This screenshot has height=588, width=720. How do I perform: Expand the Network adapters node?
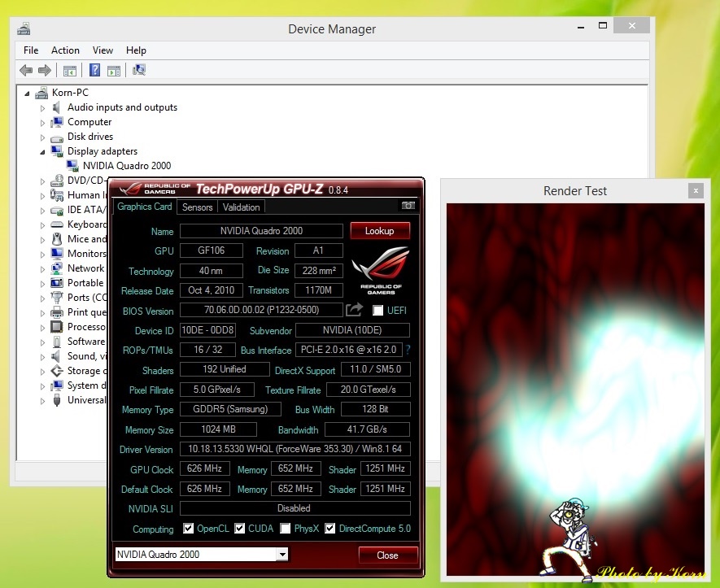click(x=42, y=269)
